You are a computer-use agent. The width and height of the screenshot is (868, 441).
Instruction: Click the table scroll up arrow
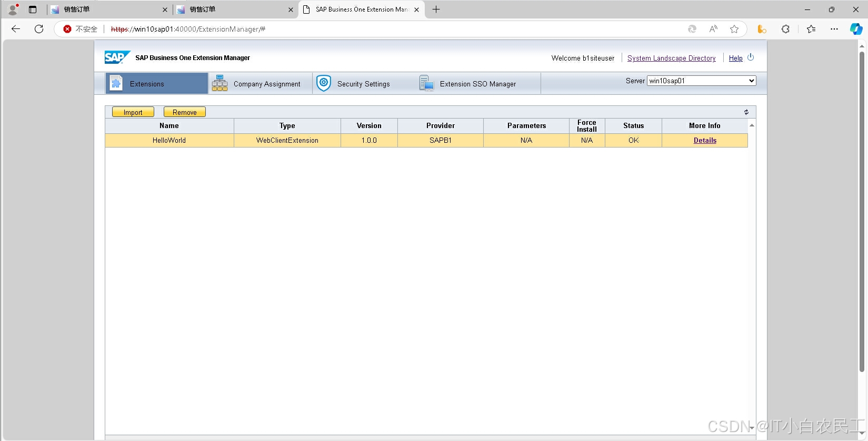coord(752,125)
